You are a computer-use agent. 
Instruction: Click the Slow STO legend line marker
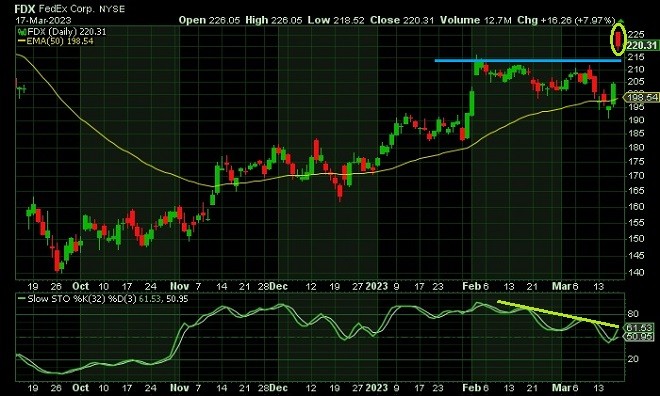(22, 299)
